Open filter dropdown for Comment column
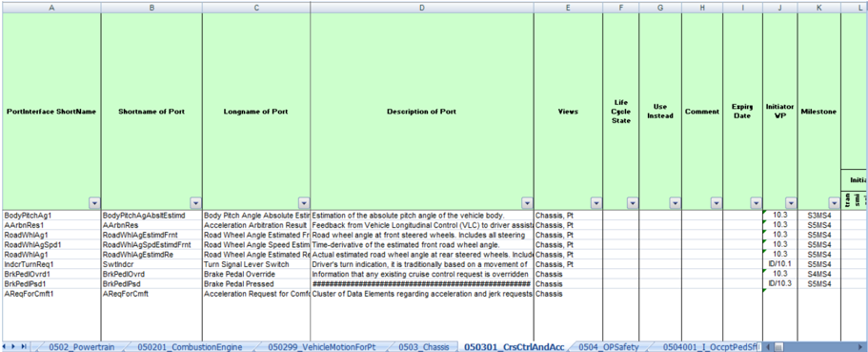This screenshot has height=352, width=868. [x=716, y=203]
